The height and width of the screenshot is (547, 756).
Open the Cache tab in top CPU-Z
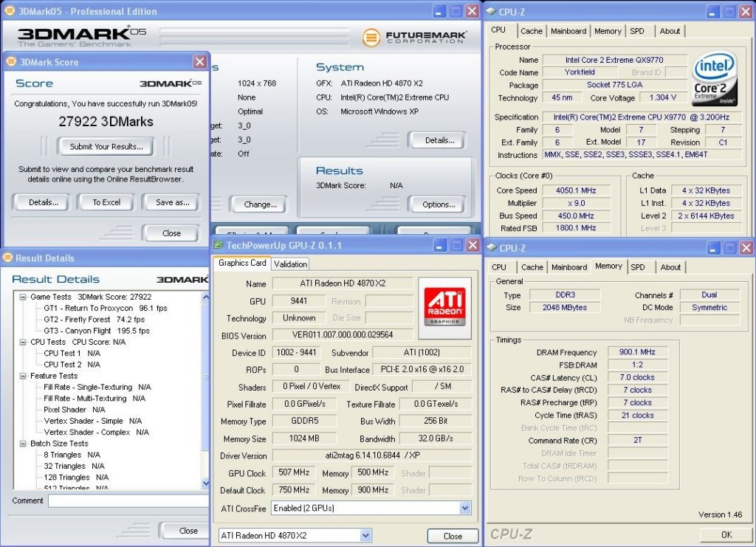[x=532, y=31]
